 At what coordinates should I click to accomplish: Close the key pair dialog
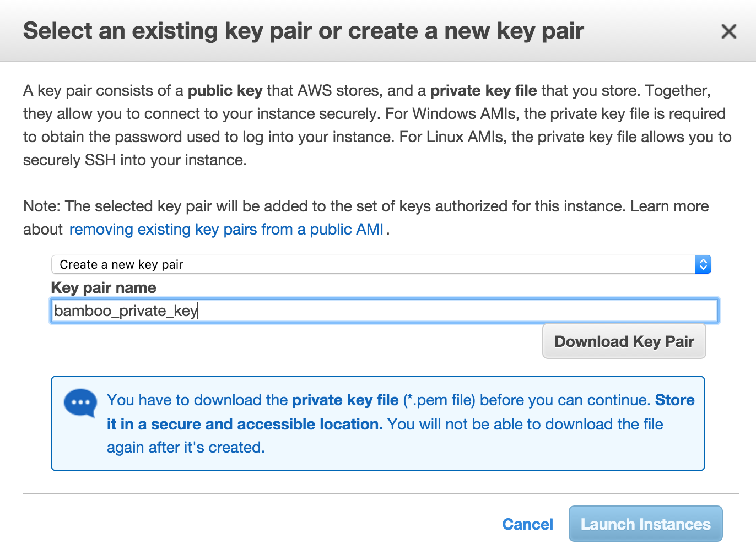pos(728,31)
